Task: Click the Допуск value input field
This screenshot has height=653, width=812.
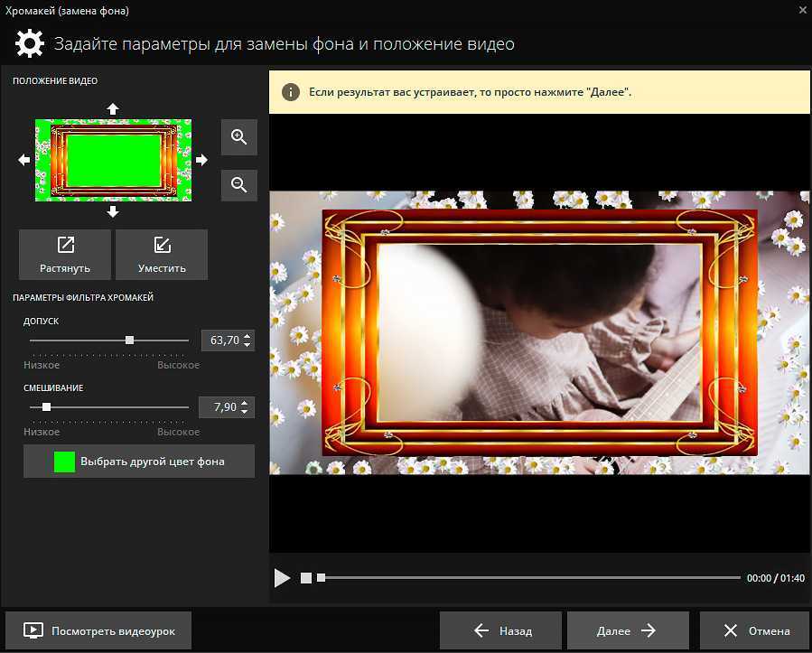Action: point(223,340)
